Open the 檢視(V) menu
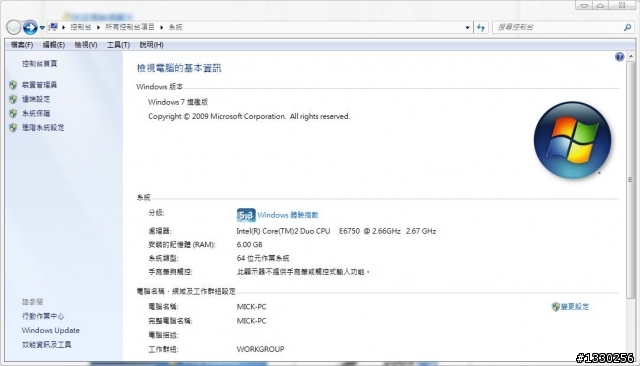The image size is (640, 366). [86, 45]
